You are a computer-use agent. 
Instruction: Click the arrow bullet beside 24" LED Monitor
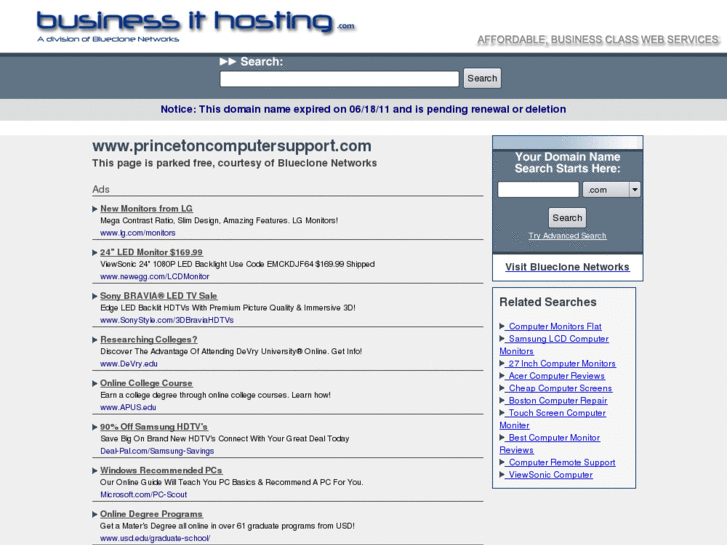click(95, 253)
